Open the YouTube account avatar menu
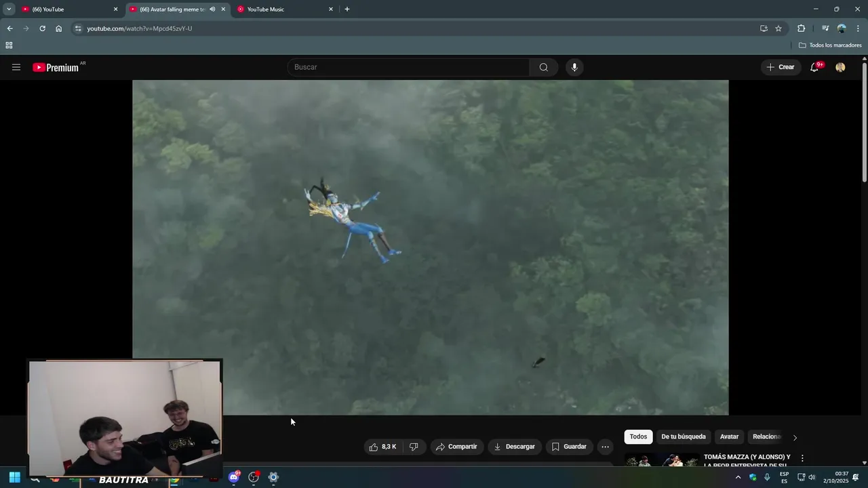The width and height of the screenshot is (868, 488). (840, 67)
